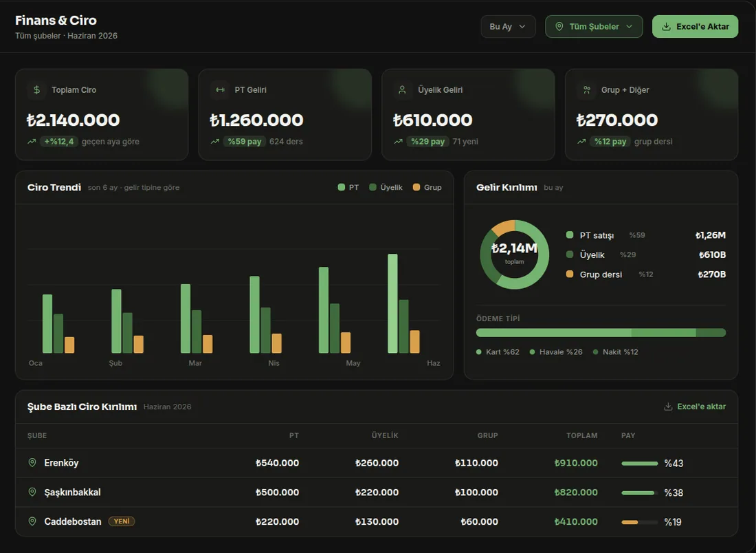Click the Finans & Ciro page title
The image size is (756, 553).
pos(56,20)
